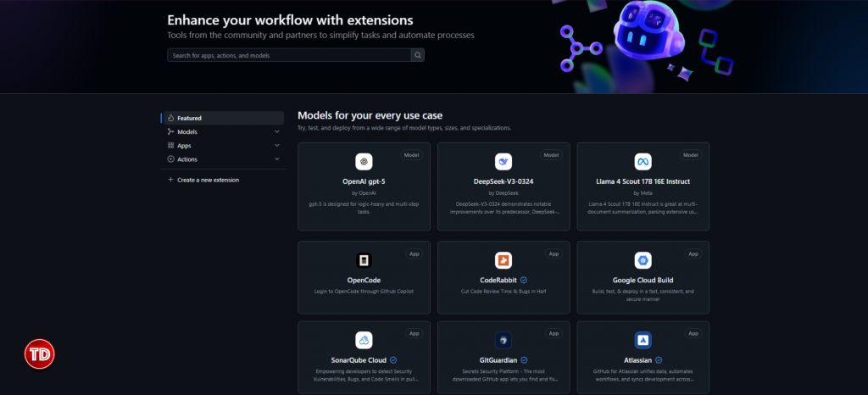The width and height of the screenshot is (868, 395).
Task: Open the Actions sidebar item
Action: [224, 159]
